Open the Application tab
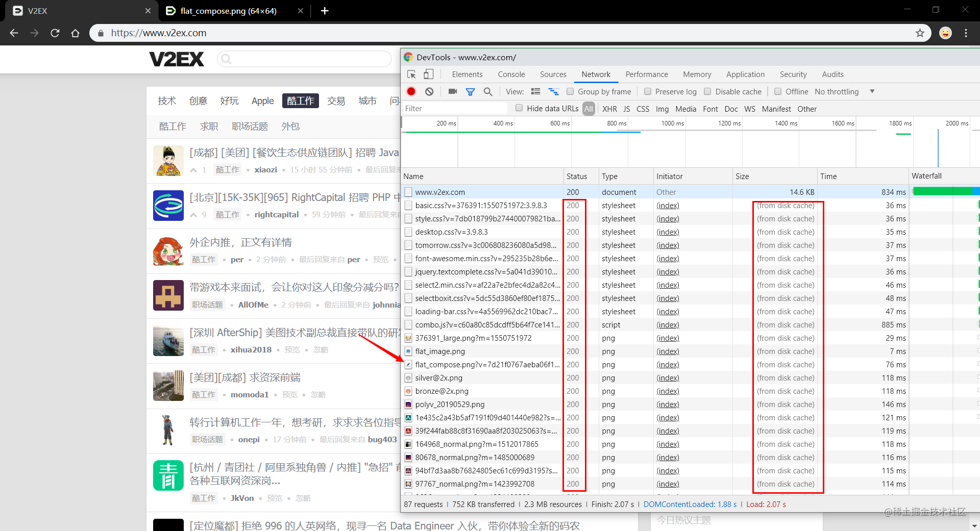This screenshot has height=531, width=980. pyautogui.click(x=745, y=74)
